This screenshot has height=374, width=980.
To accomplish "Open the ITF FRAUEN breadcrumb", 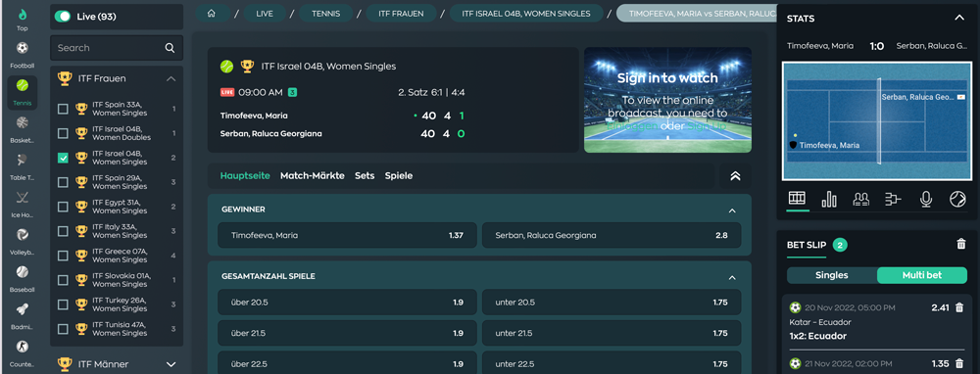I will (401, 13).
